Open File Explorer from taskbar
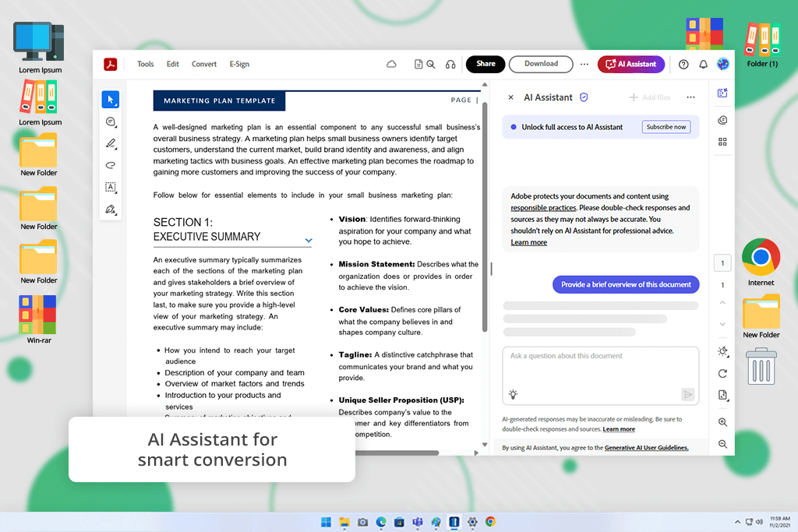Screen dimensions: 798x532 [344, 522]
